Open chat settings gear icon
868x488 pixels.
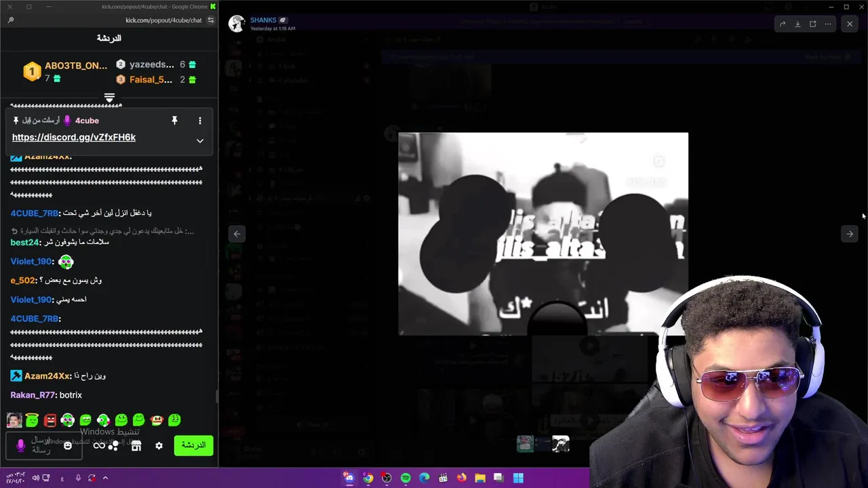(x=159, y=445)
